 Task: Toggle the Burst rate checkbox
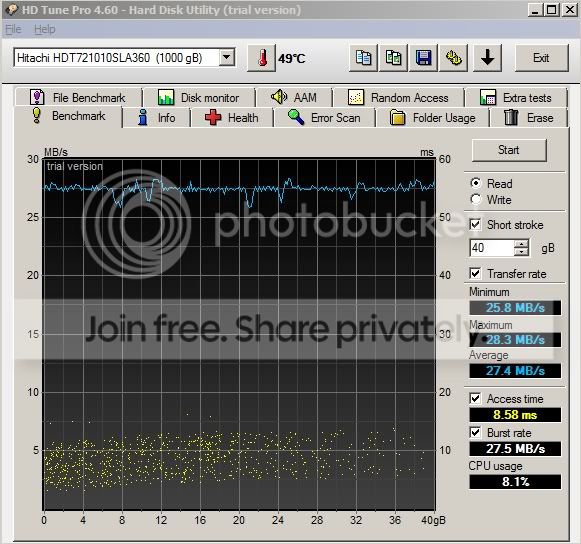(x=475, y=432)
